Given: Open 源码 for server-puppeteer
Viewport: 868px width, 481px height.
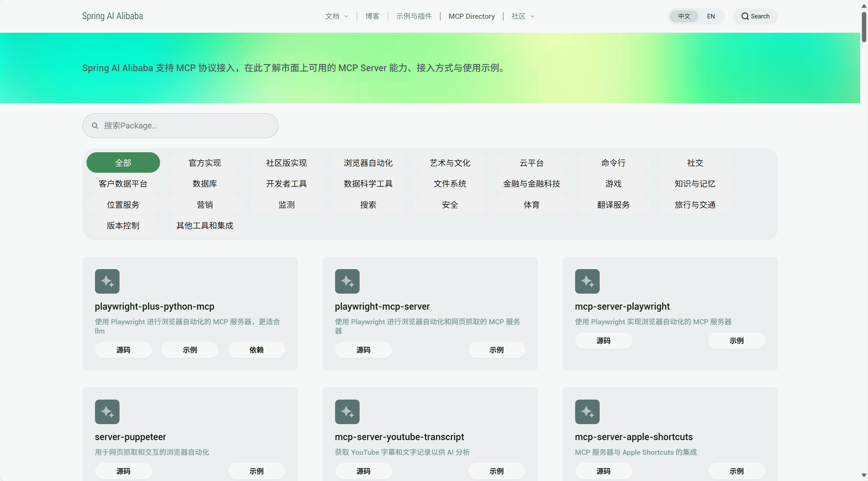Looking at the screenshot, I should click(x=123, y=471).
